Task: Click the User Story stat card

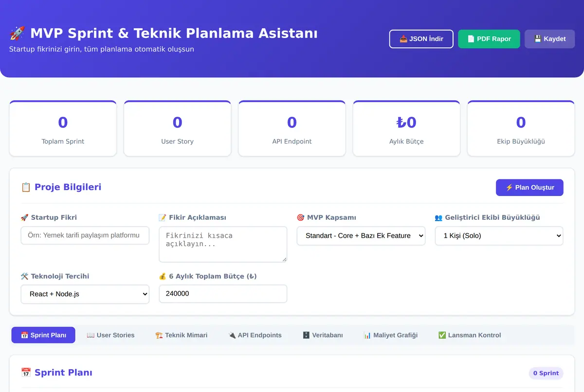Action: click(177, 128)
